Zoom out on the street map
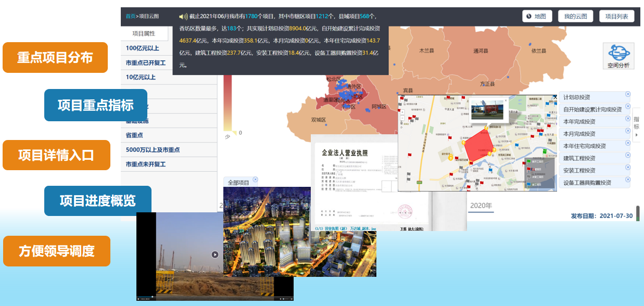 (x=402, y=118)
